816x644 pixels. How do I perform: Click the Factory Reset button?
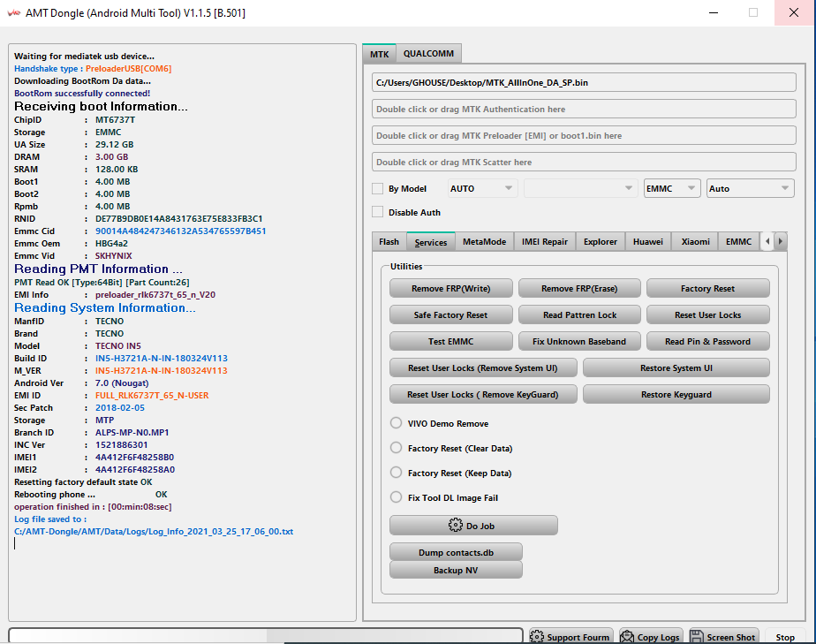click(x=707, y=288)
